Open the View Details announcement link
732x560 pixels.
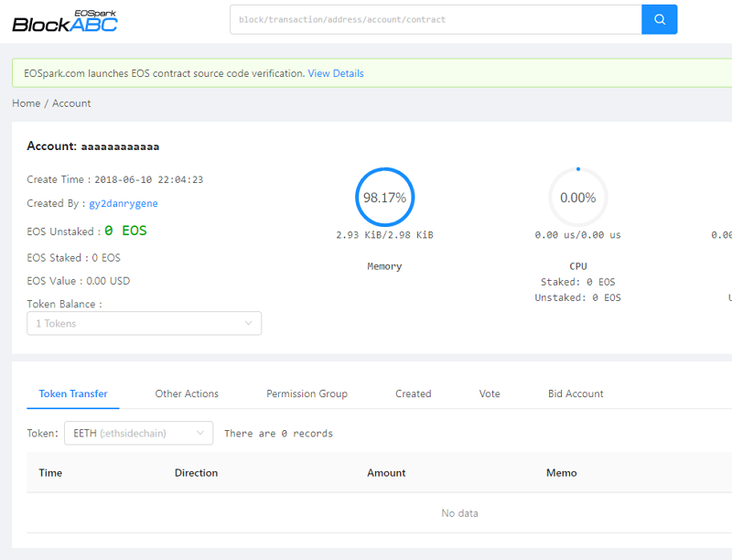point(335,73)
